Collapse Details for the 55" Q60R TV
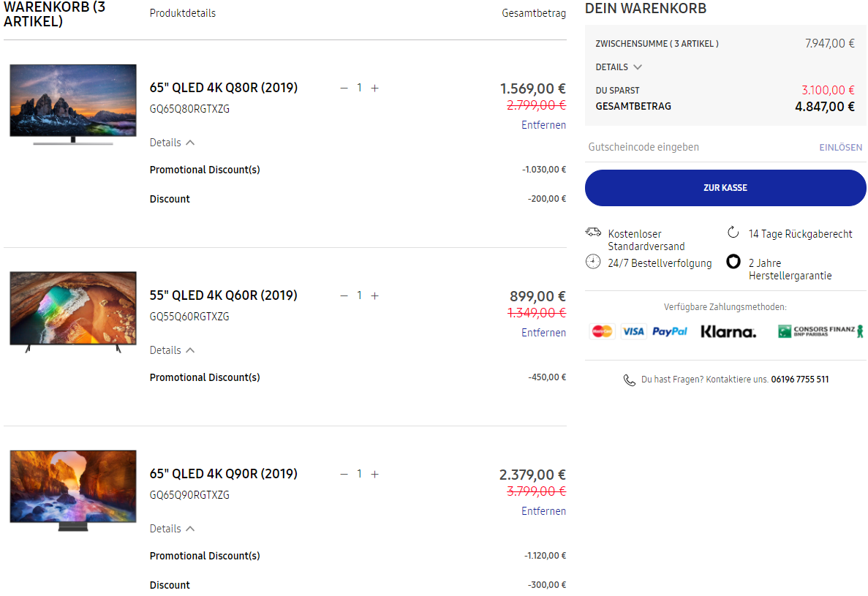 (x=172, y=350)
